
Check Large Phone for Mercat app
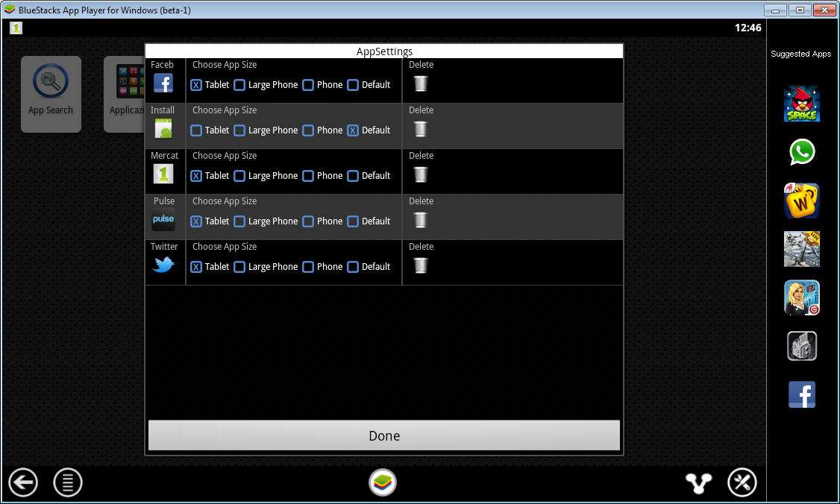[x=239, y=176]
